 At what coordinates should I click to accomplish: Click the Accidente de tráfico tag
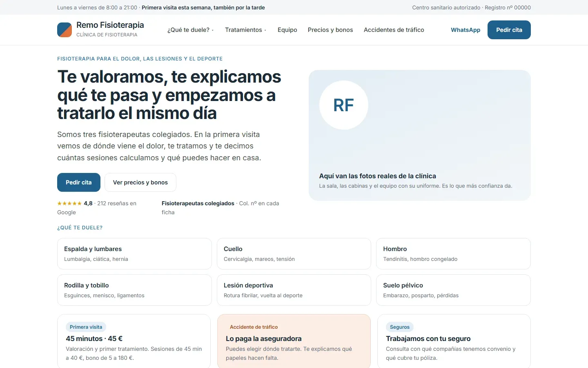(254, 327)
